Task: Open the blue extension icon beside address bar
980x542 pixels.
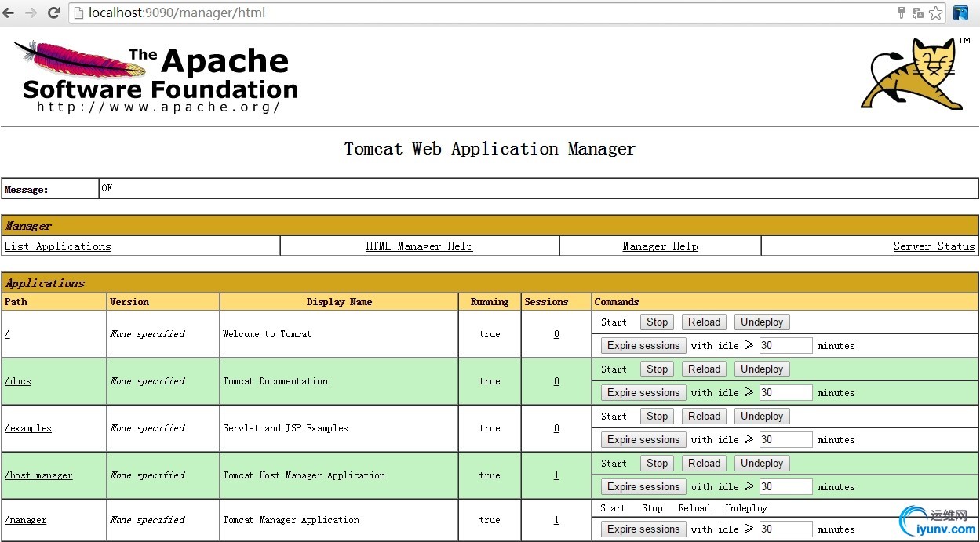Action: click(960, 13)
